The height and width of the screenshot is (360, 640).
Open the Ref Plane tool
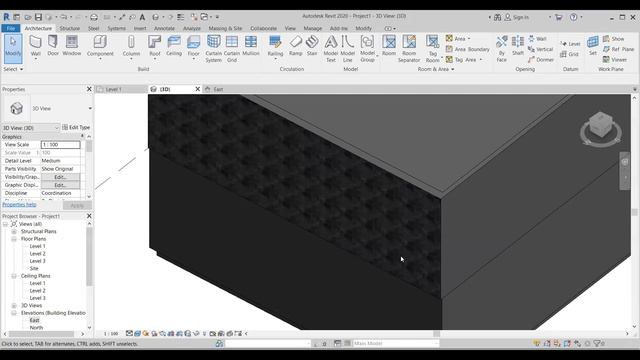pos(619,49)
